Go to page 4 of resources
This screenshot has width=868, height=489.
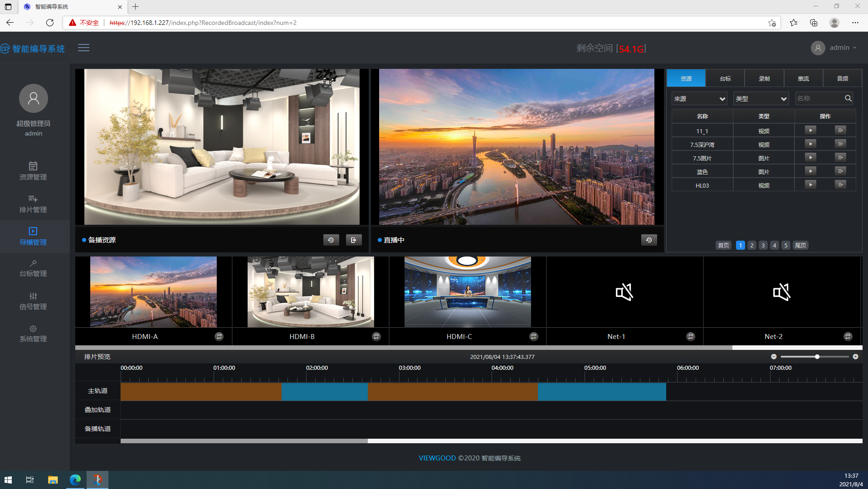(775, 245)
